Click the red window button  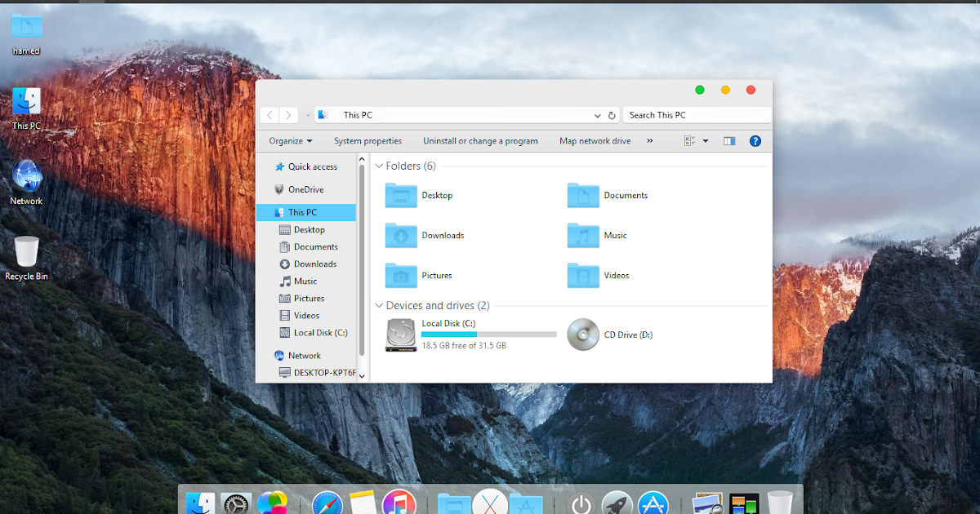coord(751,91)
